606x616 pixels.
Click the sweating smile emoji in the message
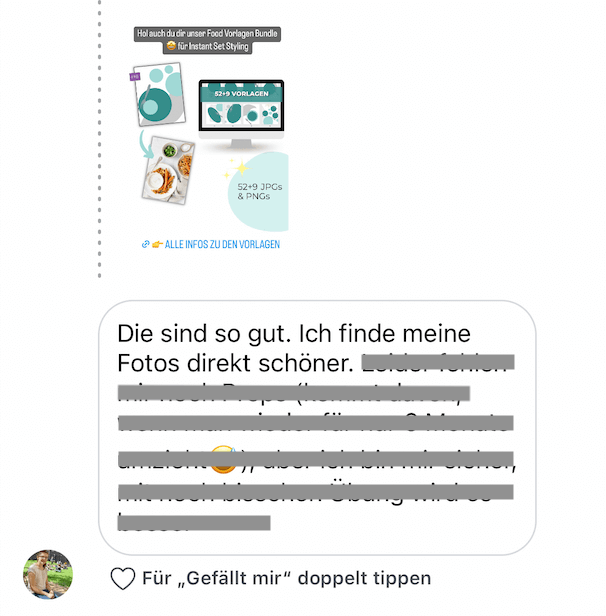click(x=223, y=459)
